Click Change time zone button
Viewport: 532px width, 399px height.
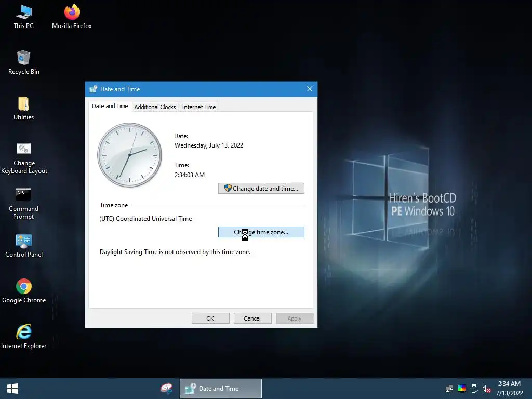(x=261, y=232)
